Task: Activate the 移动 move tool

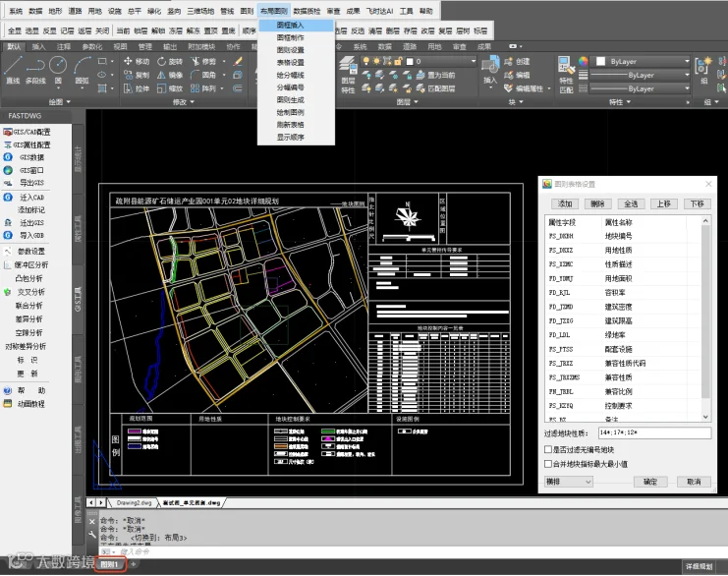Action: coord(136,61)
